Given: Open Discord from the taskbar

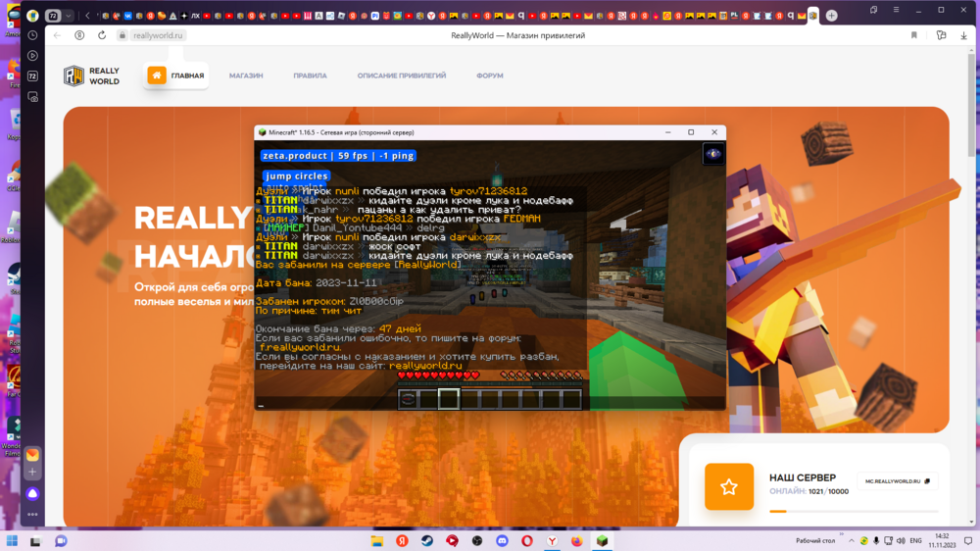Looking at the screenshot, I should click(x=502, y=541).
